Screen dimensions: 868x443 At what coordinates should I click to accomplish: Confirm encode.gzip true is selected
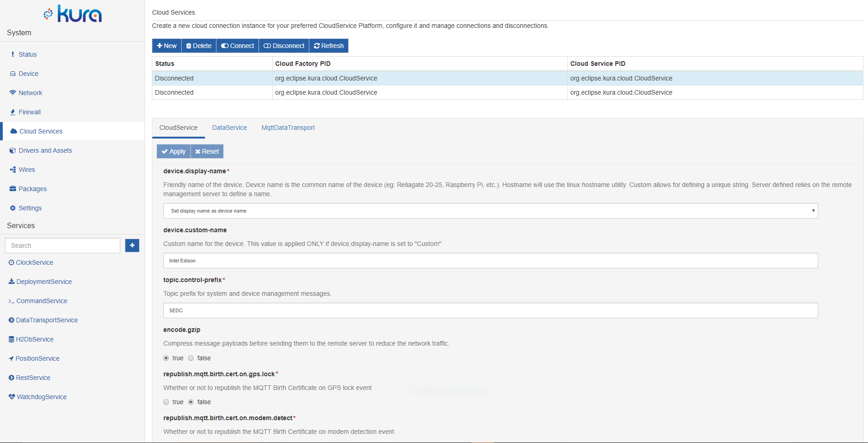[166, 358]
